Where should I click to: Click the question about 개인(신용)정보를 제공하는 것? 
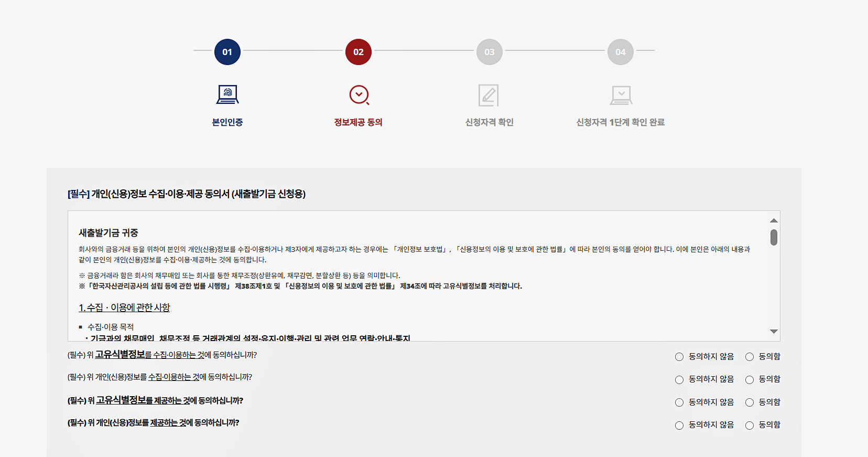coord(154,423)
